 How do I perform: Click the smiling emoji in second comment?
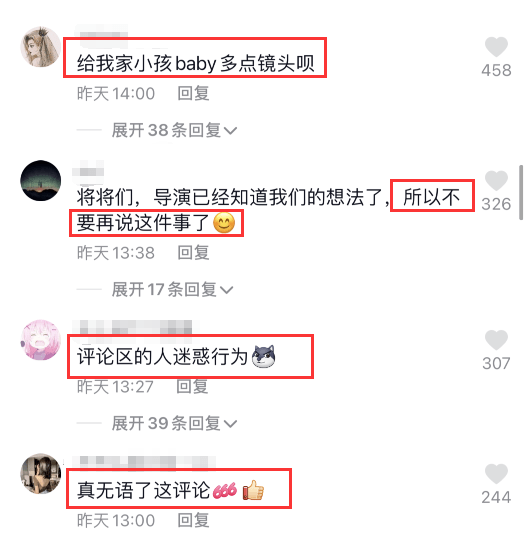[224, 223]
